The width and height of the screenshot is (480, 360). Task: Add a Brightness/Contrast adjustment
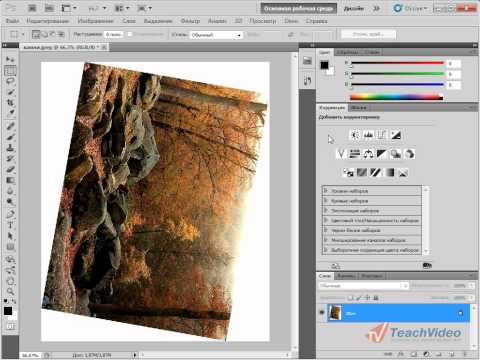[x=355, y=135]
